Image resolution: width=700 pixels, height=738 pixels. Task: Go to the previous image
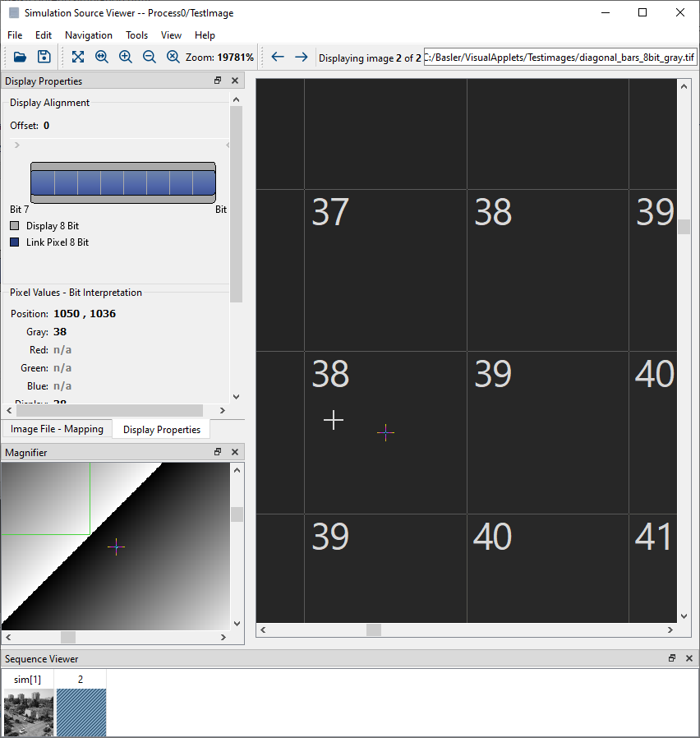pyautogui.click(x=277, y=57)
